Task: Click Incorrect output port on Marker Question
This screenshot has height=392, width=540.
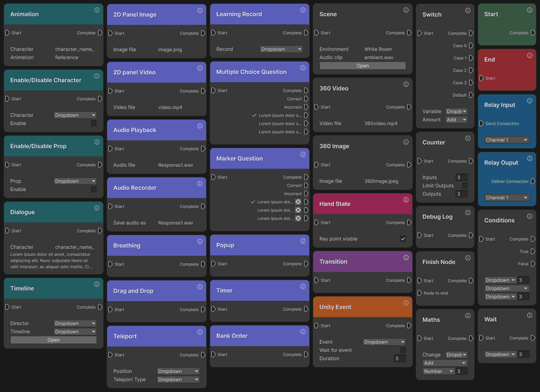Action: click(x=306, y=194)
